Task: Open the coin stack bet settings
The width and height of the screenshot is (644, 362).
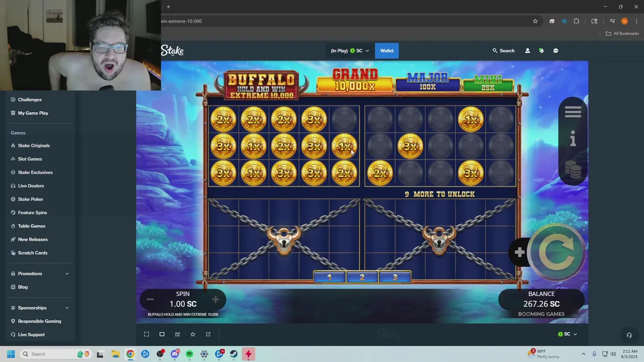Action: click(x=573, y=169)
